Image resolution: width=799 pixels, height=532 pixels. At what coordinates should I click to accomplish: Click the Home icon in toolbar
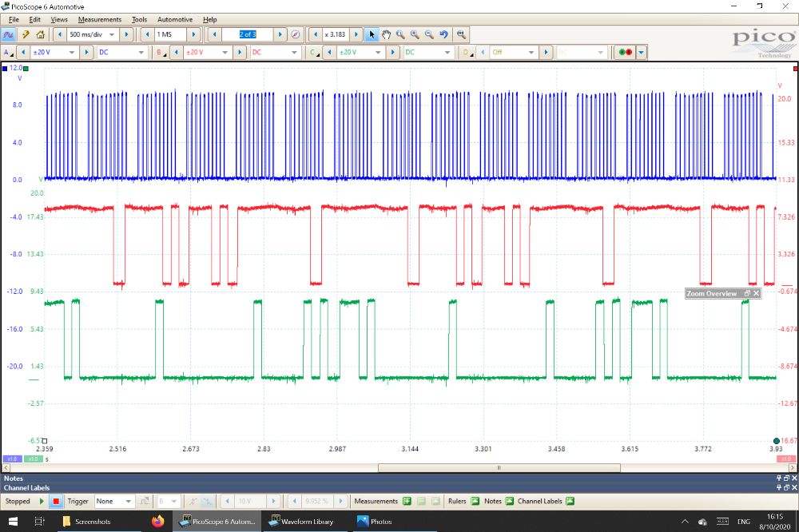click(40, 34)
